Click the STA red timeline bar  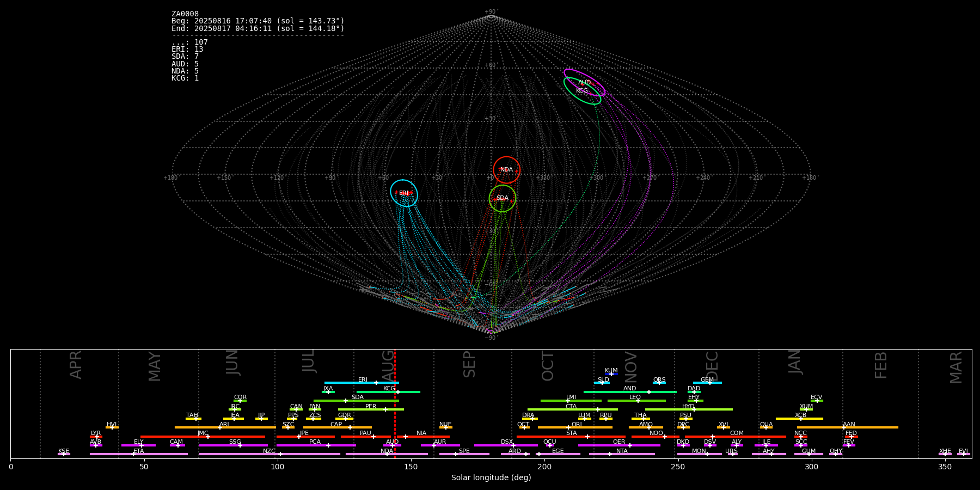[x=571, y=437]
